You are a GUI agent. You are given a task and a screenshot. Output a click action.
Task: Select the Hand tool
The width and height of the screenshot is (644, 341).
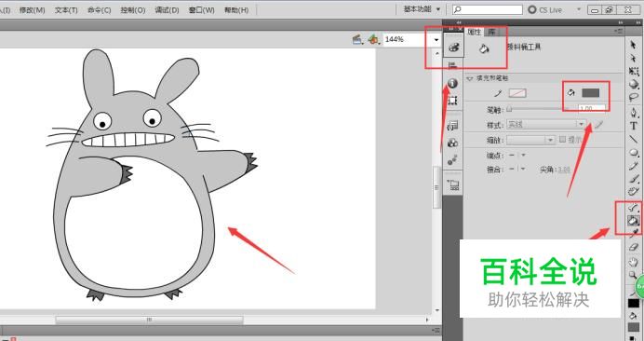(x=634, y=262)
